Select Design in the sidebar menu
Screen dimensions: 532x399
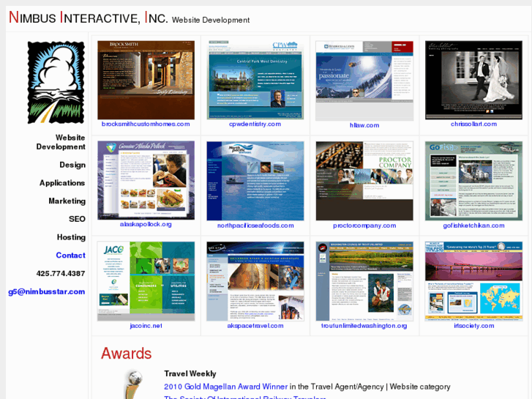pos(72,165)
